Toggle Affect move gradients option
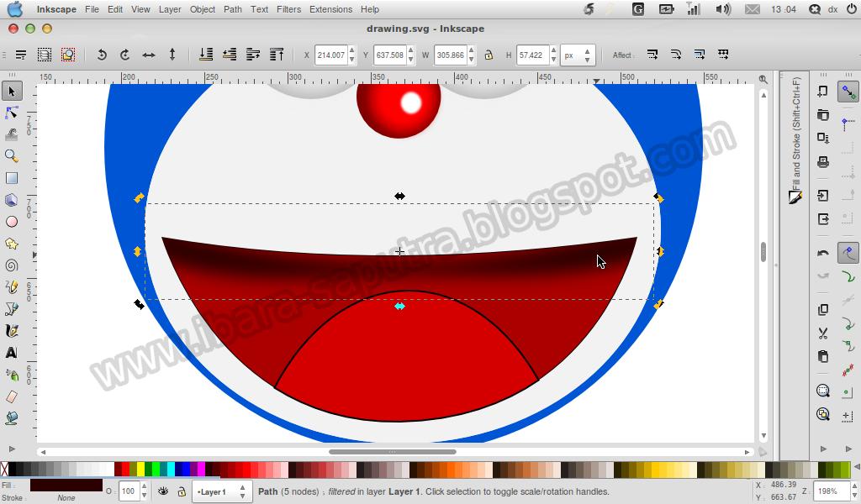The width and height of the screenshot is (861, 504). (700, 55)
